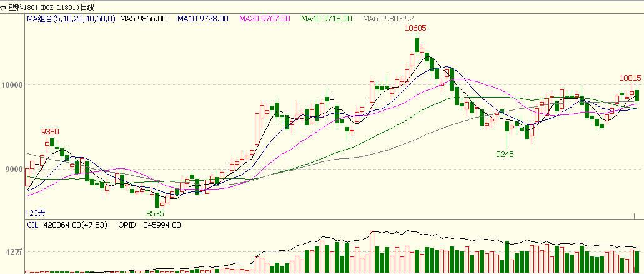Screen dimensions: 644x274
Task: Click the chart title 塑料1801 (DCE l1801)日线
Action: (51, 8)
